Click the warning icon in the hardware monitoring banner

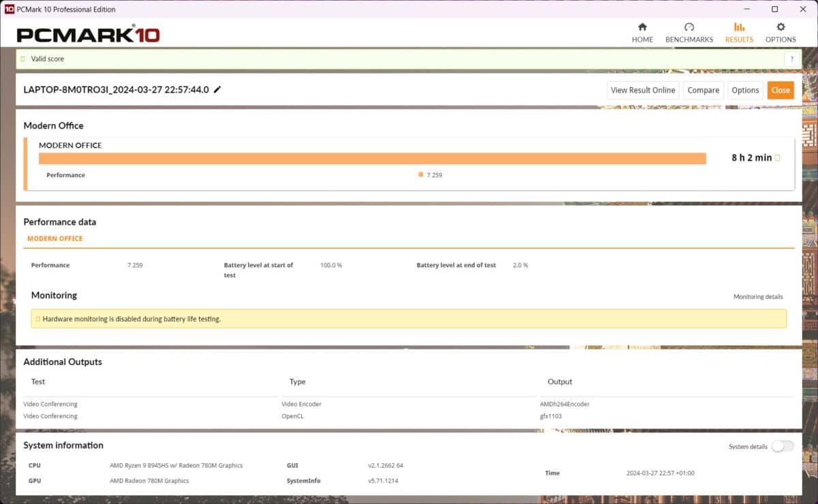pos(37,319)
